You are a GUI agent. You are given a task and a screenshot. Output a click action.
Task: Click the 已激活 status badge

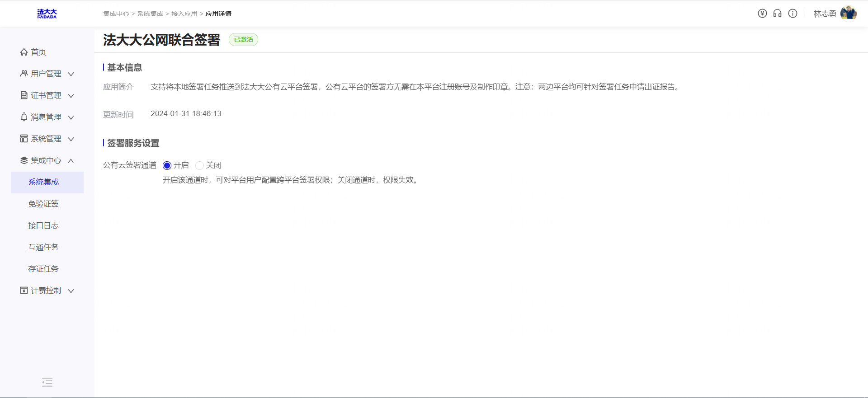[243, 40]
